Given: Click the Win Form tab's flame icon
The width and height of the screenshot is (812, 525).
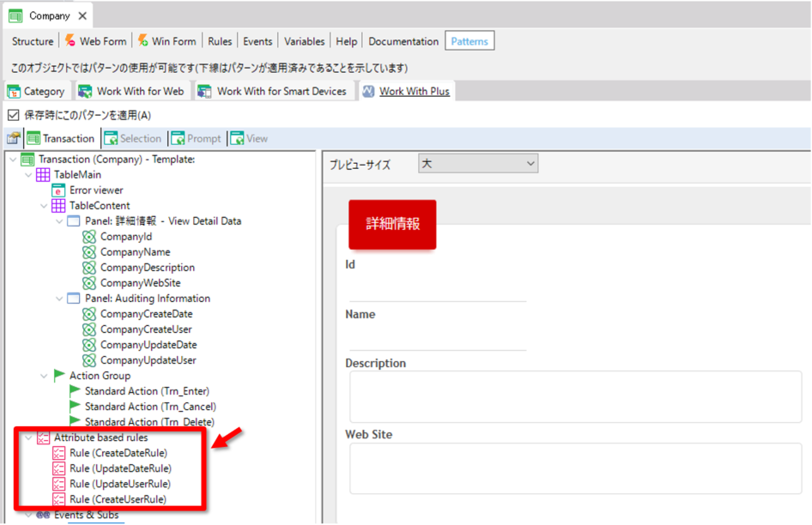Looking at the screenshot, I should [x=143, y=40].
